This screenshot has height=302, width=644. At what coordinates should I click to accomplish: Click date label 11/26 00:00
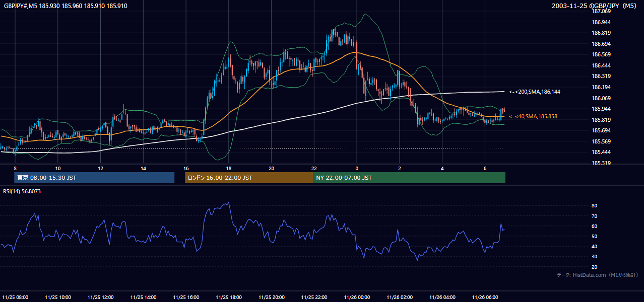tap(357, 297)
